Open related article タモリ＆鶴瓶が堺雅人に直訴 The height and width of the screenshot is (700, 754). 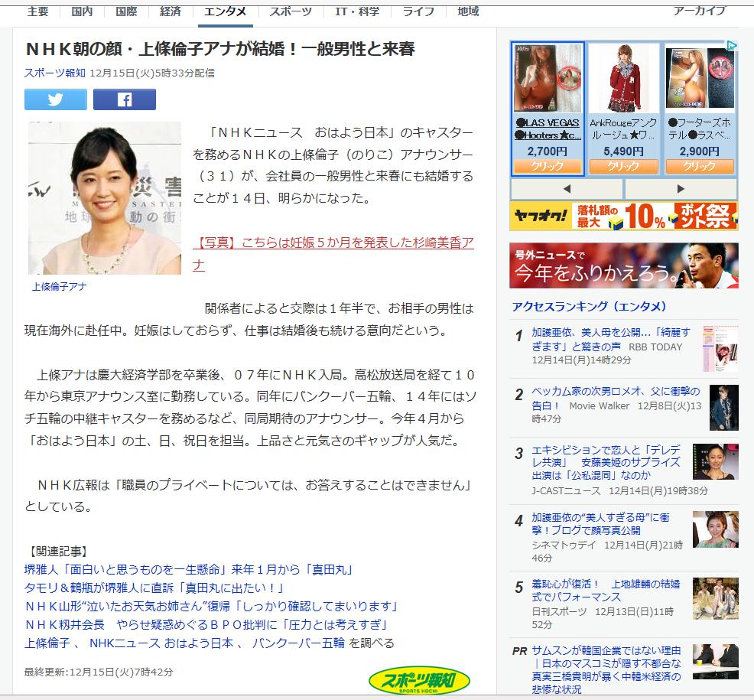[154, 588]
